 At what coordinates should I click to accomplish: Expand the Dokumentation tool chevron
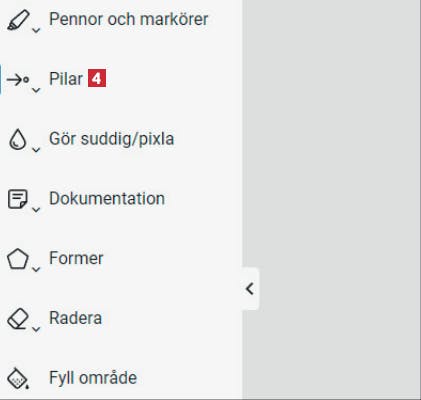(36, 210)
